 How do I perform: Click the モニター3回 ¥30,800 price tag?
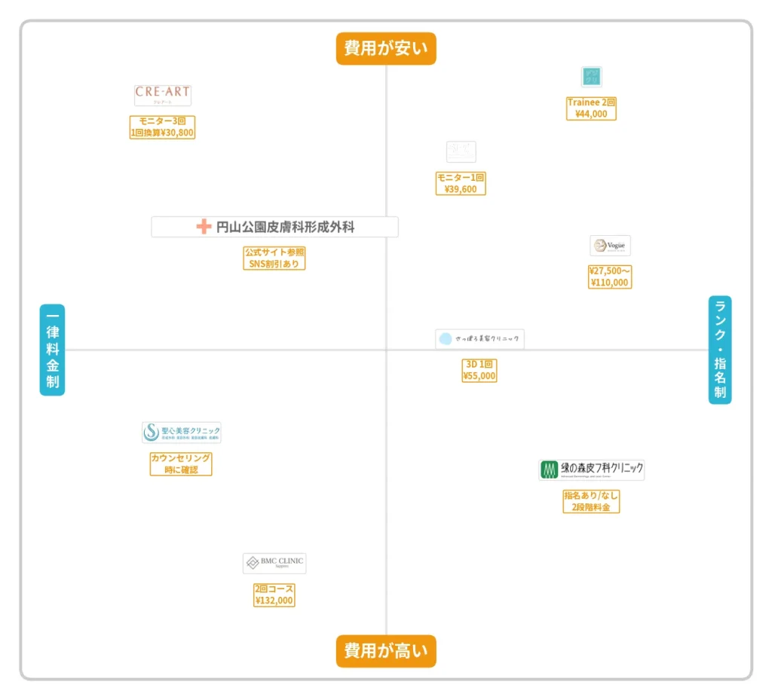(x=162, y=127)
